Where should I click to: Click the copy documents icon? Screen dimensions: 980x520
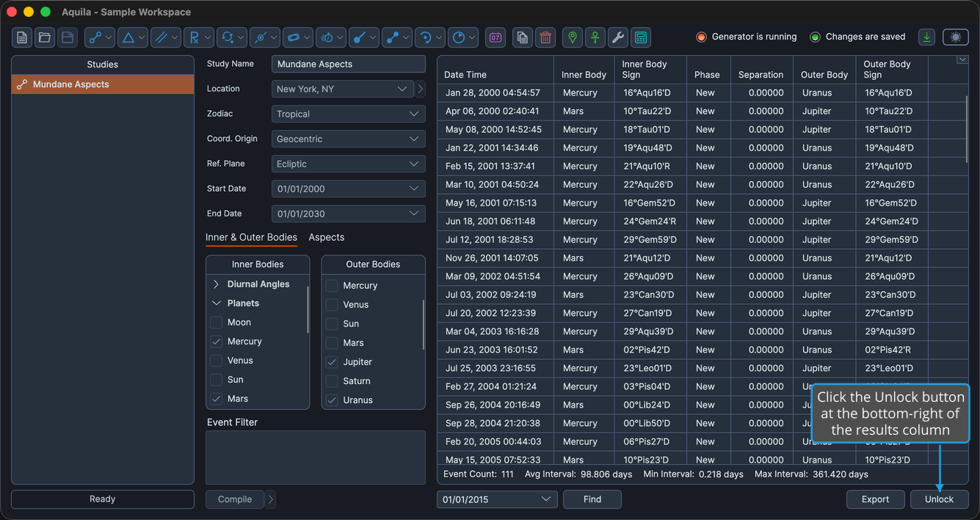(523, 37)
